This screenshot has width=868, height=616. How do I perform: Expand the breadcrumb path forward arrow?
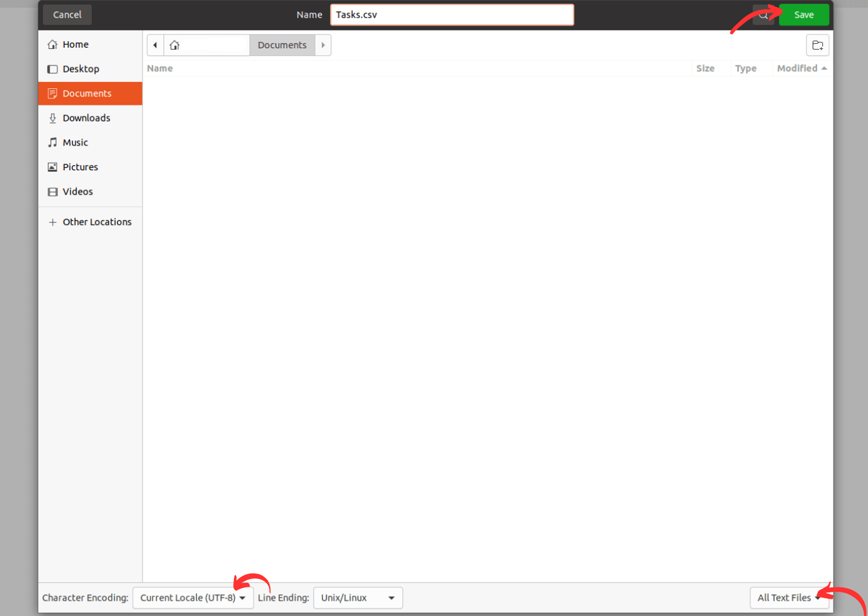tap(323, 44)
